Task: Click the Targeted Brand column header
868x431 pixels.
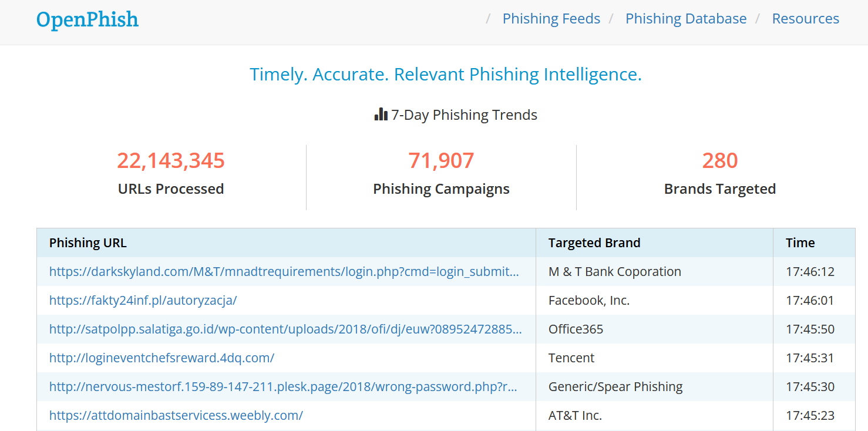Action: click(x=594, y=243)
